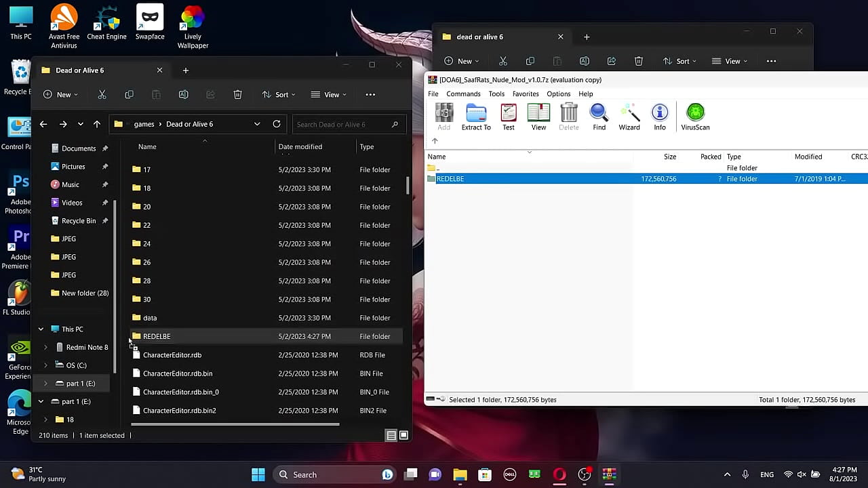Expand the Redmi Note 8 tree node

pos(45,348)
